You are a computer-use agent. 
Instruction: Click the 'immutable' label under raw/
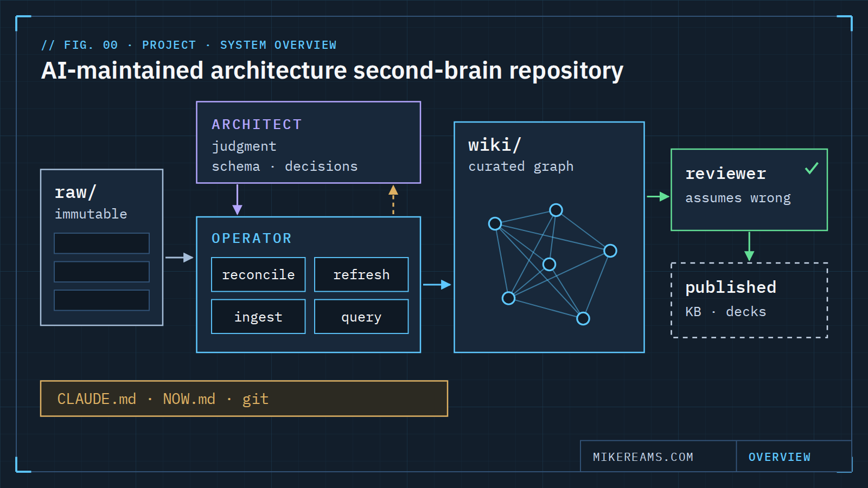[91, 214]
